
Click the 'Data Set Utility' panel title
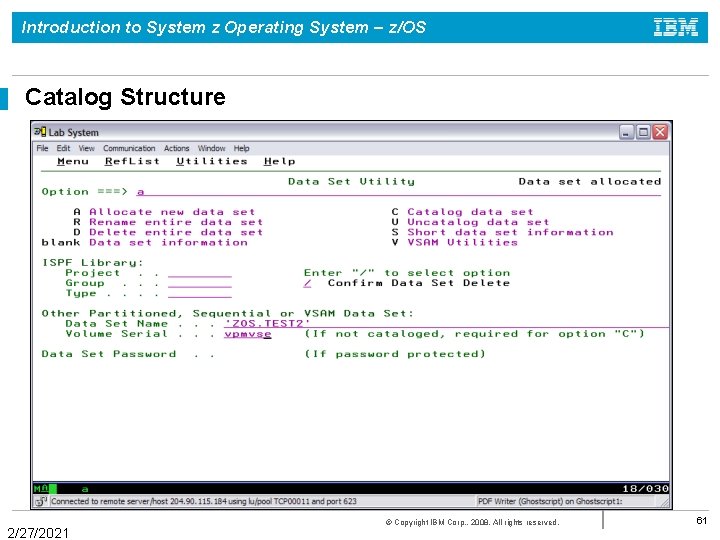pyautogui.click(x=351, y=181)
